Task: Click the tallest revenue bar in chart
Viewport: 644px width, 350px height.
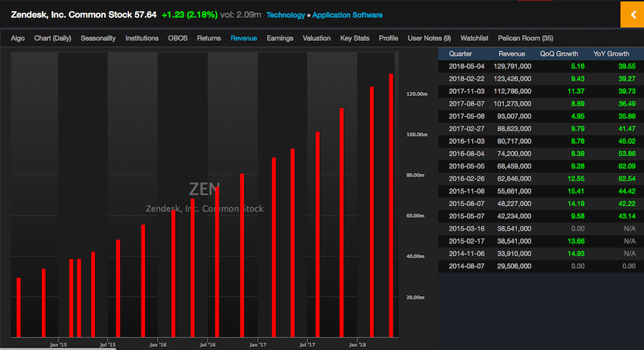Action: tap(391, 205)
